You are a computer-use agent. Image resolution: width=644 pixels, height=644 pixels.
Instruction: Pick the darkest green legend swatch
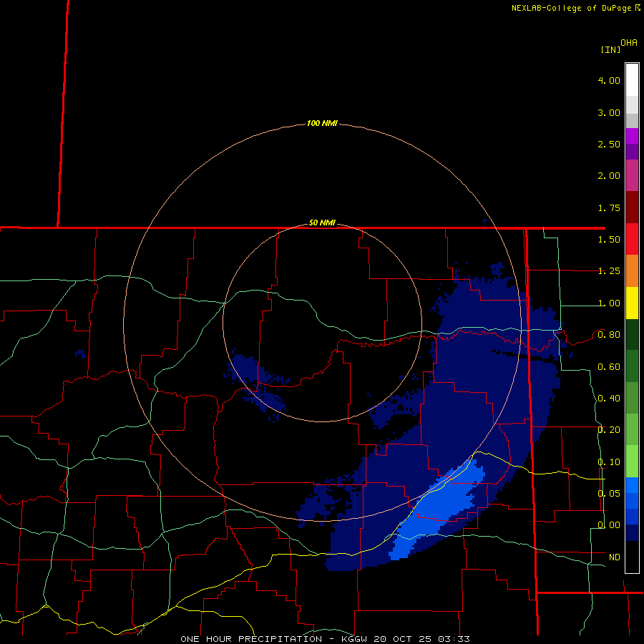pyautogui.click(x=632, y=334)
